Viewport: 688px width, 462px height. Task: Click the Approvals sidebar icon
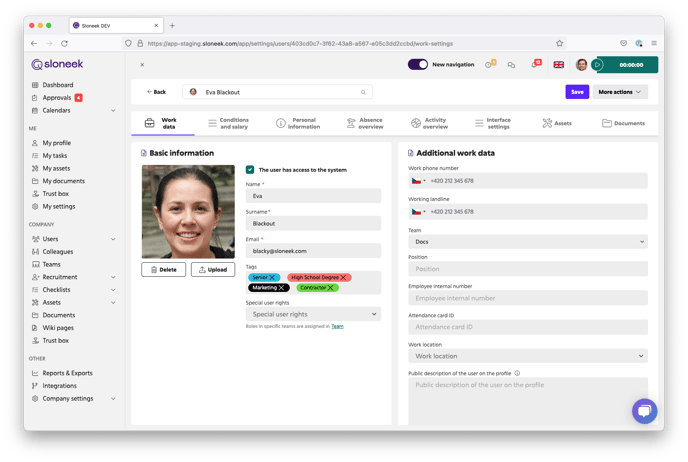click(x=35, y=97)
